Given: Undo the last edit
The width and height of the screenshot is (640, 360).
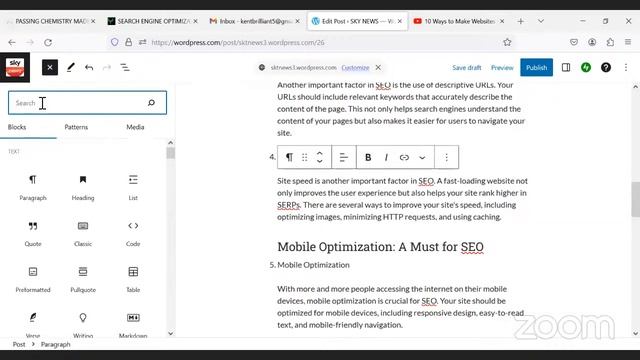Looking at the screenshot, I should [x=89, y=67].
